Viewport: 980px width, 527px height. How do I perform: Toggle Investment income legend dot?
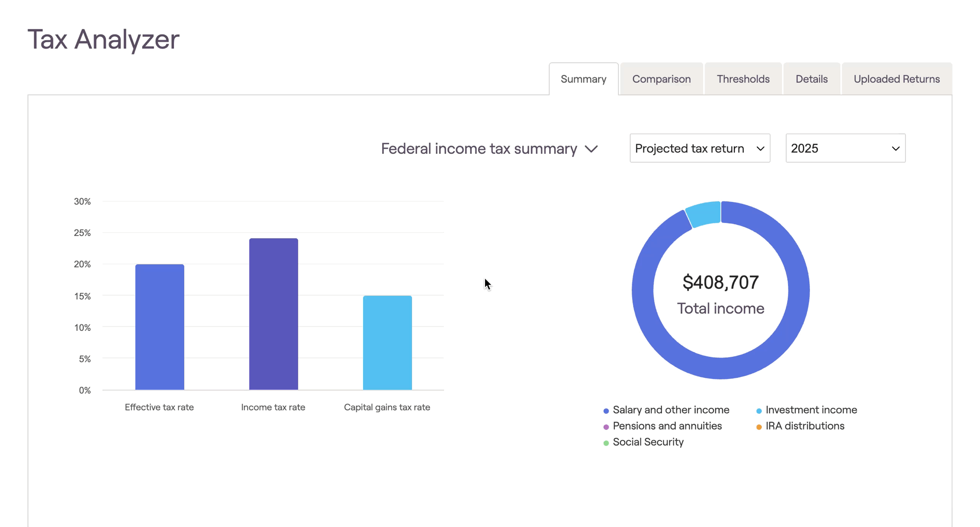pyautogui.click(x=759, y=411)
